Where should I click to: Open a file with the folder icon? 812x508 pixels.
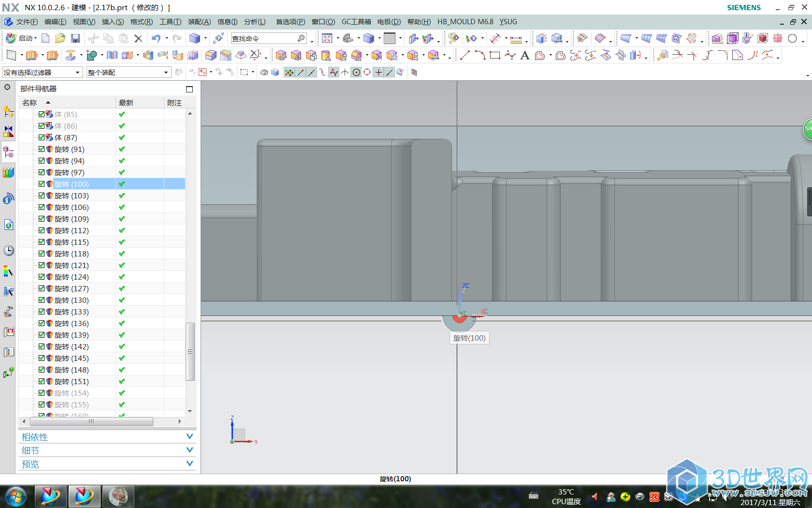point(60,38)
